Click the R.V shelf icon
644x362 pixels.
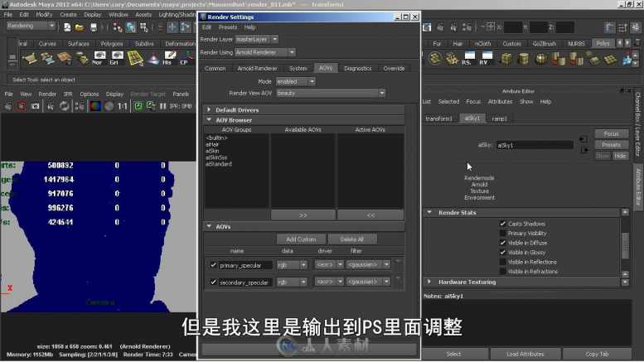[x=487, y=58]
